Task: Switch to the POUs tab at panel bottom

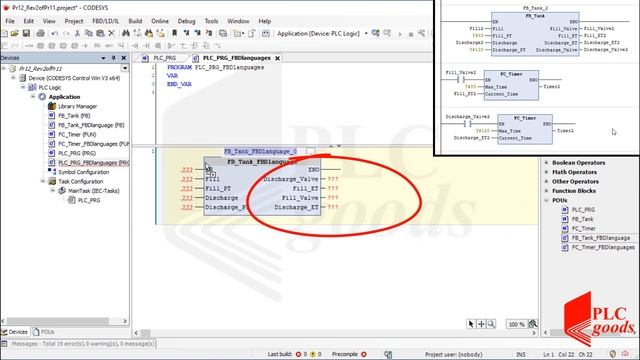Action: click(44, 332)
